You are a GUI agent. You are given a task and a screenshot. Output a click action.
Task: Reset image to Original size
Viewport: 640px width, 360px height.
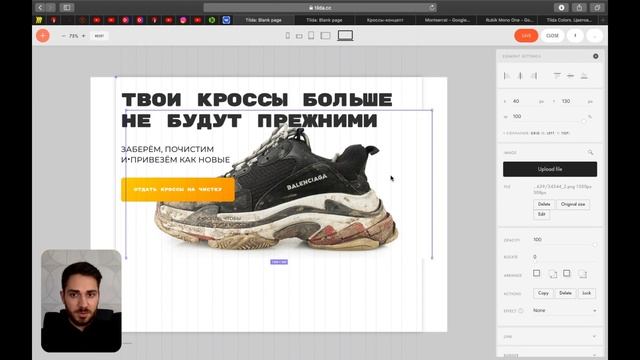pyautogui.click(x=573, y=204)
